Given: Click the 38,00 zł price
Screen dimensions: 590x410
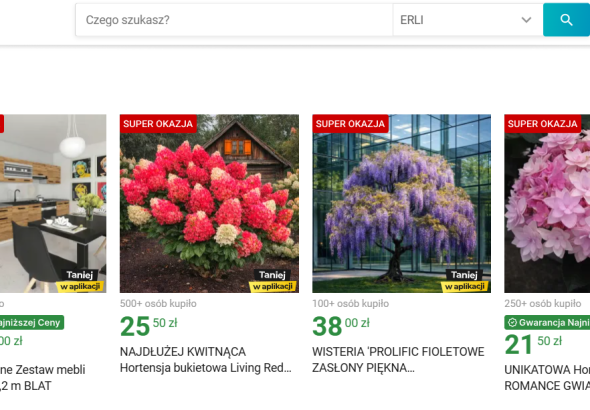Looking at the screenshot, I should 341,326.
